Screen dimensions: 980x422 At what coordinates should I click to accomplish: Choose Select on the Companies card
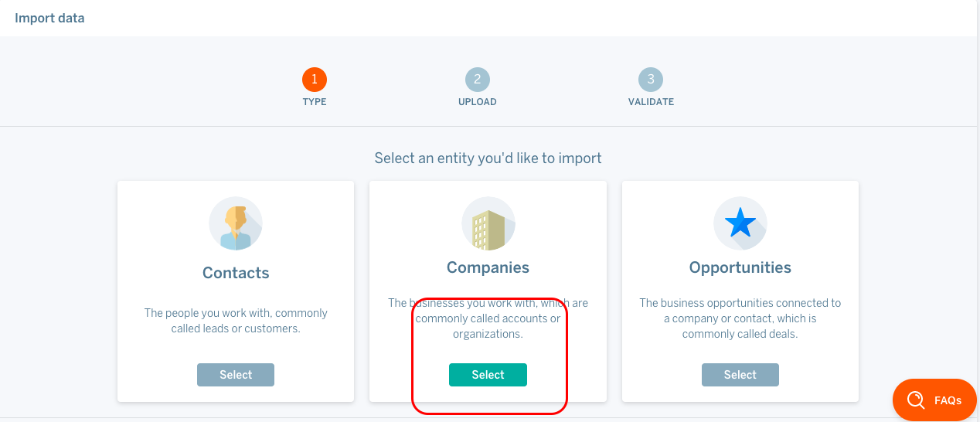(488, 375)
